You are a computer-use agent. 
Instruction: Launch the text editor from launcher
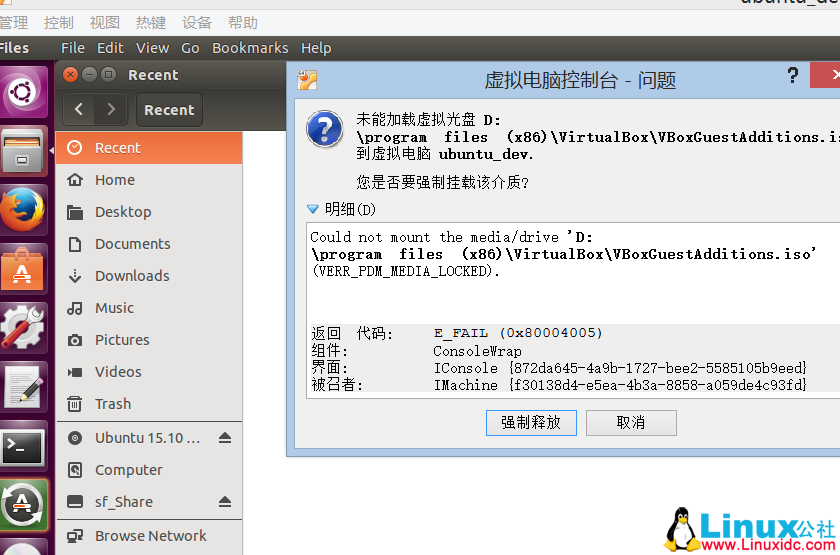pyautogui.click(x=23, y=386)
